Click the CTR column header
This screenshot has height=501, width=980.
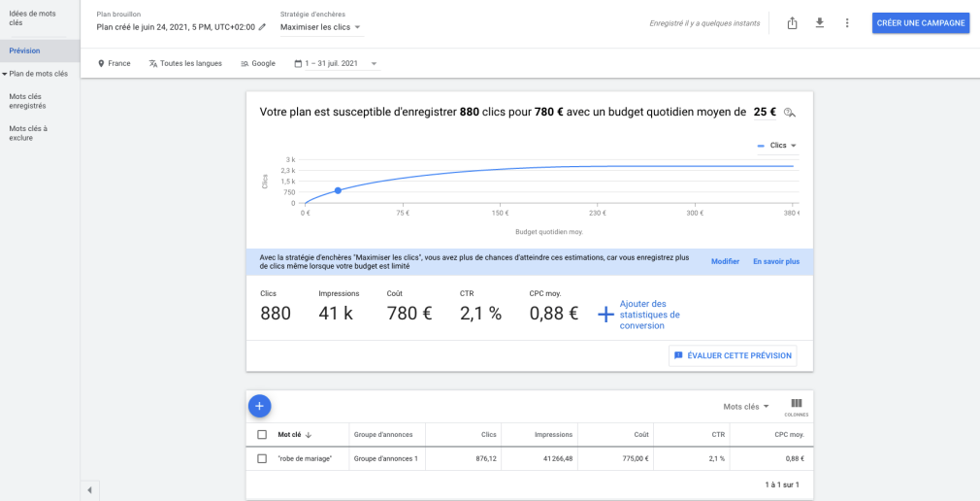click(x=719, y=435)
